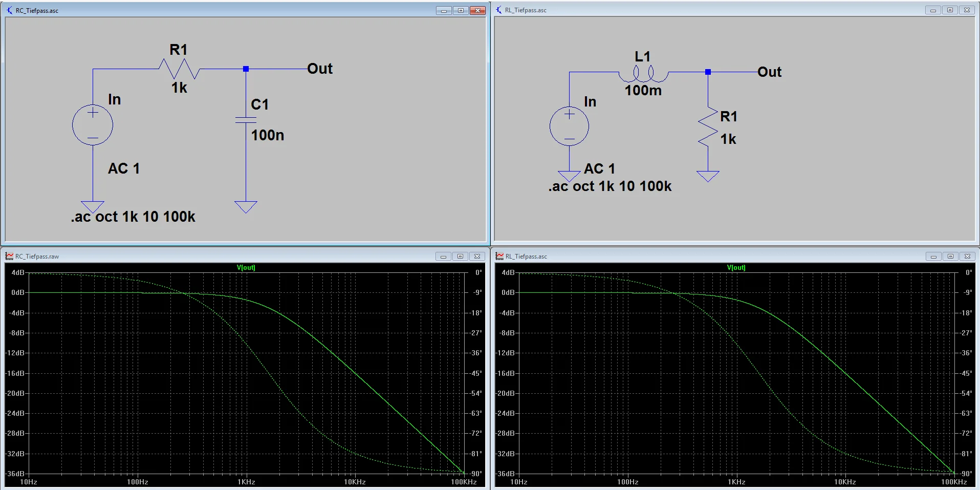Click the .ac directive text in the RC schematic

133,217
